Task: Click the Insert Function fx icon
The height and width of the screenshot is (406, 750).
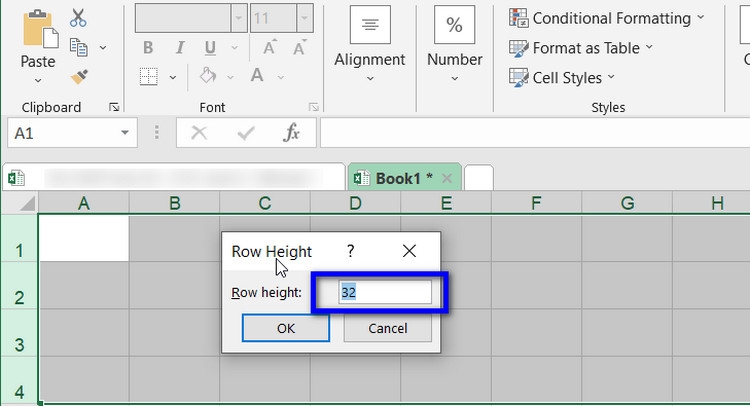Action: pos(291,133)
